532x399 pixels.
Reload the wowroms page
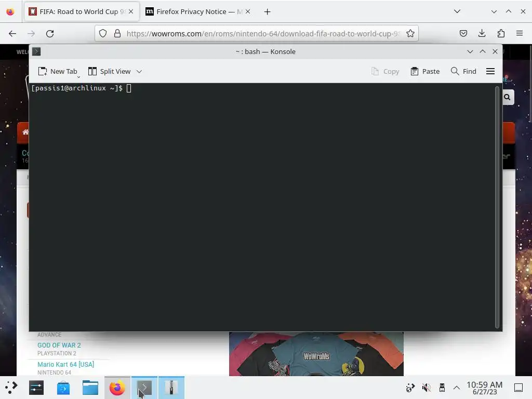(50, 34)
